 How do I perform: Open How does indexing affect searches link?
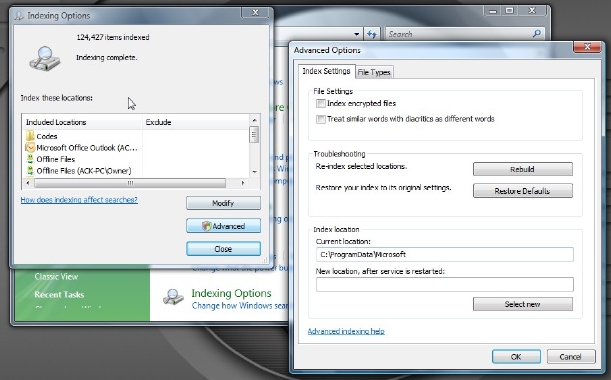pyautogui.click(x=79, y=200)
